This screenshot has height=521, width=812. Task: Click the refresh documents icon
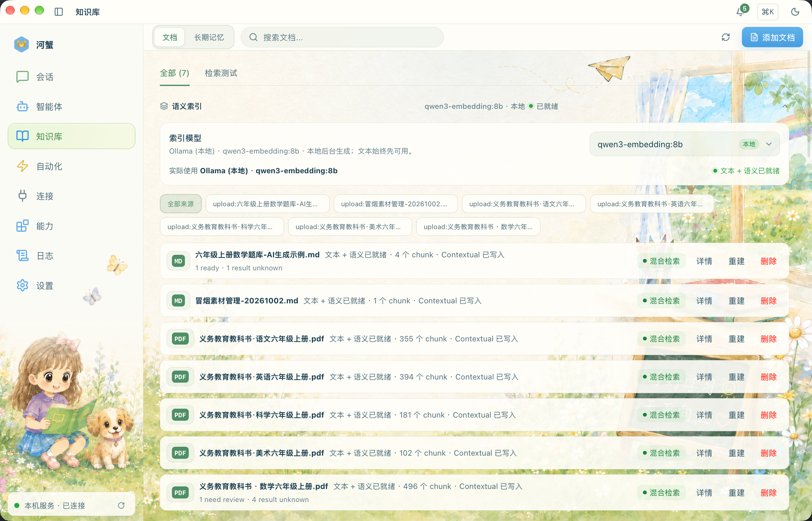(725, 37)
